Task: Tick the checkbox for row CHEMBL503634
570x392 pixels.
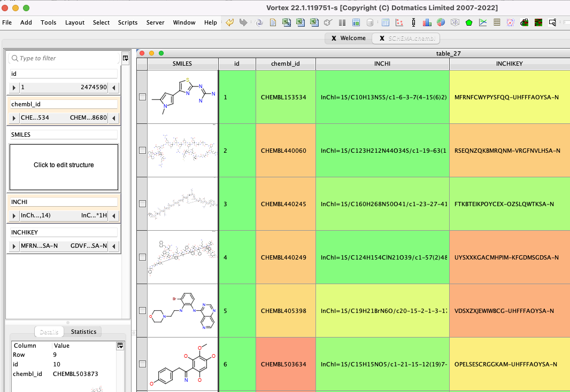Action: click(142, 364)
